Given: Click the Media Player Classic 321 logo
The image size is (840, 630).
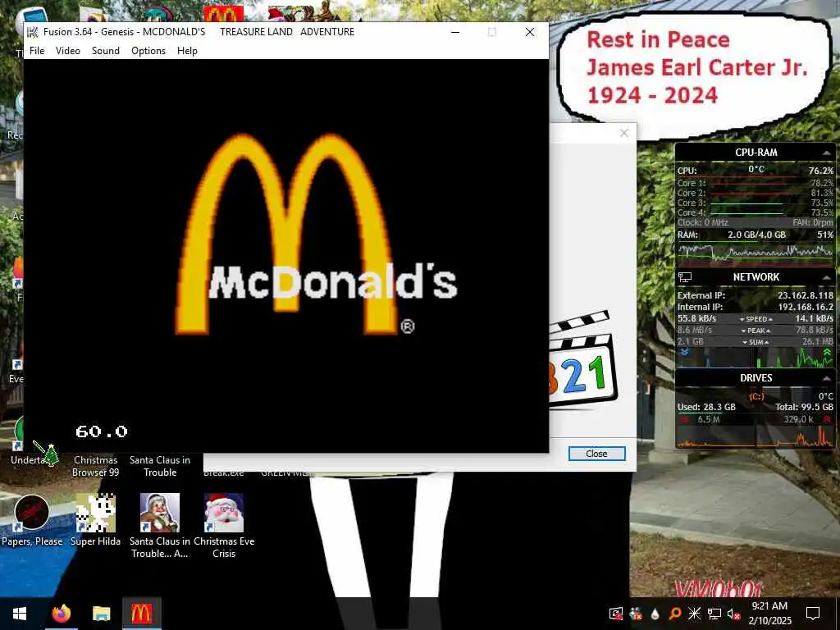Looking at the screenshot, I should coord(582,361).
